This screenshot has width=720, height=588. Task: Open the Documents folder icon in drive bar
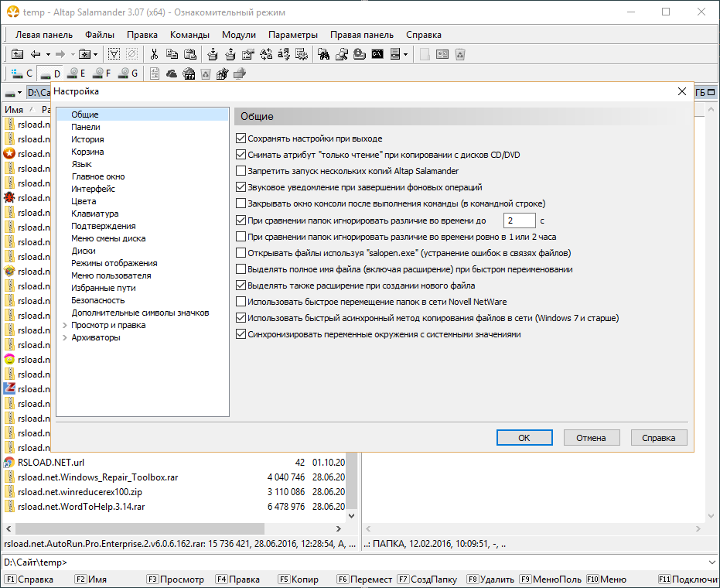point(155,73)
